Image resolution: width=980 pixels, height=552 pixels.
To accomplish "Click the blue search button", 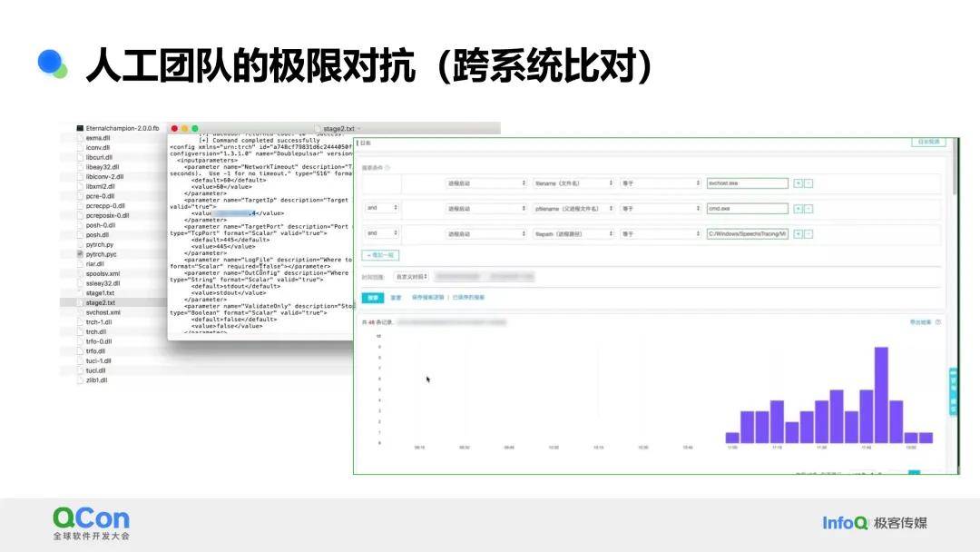I will point(373,298).
